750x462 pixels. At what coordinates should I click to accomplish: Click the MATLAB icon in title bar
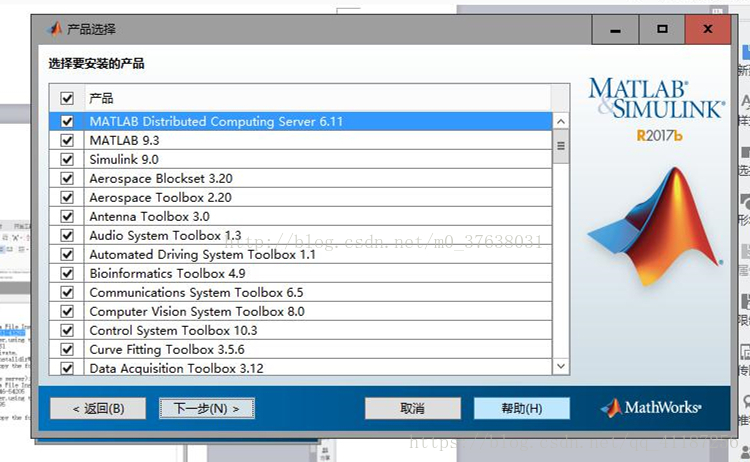click(55, 29)
